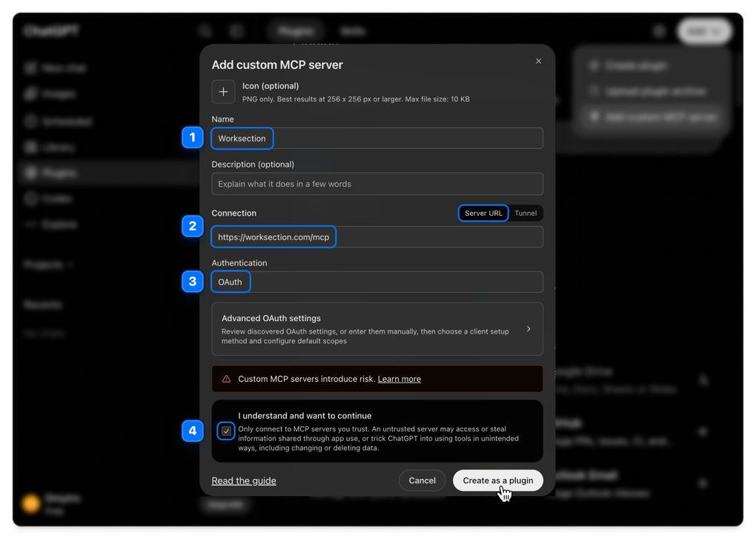Open the Read the guide link
The width and height of the screenshot is (756, 539).
pos(244,480)
